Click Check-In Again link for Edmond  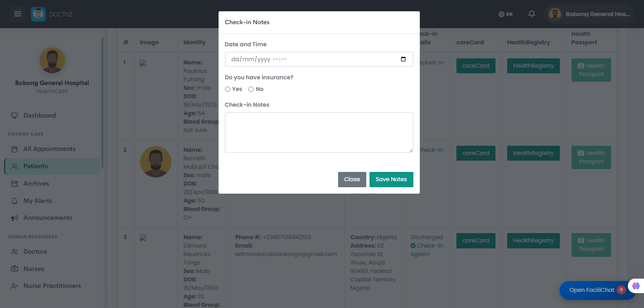427,250
